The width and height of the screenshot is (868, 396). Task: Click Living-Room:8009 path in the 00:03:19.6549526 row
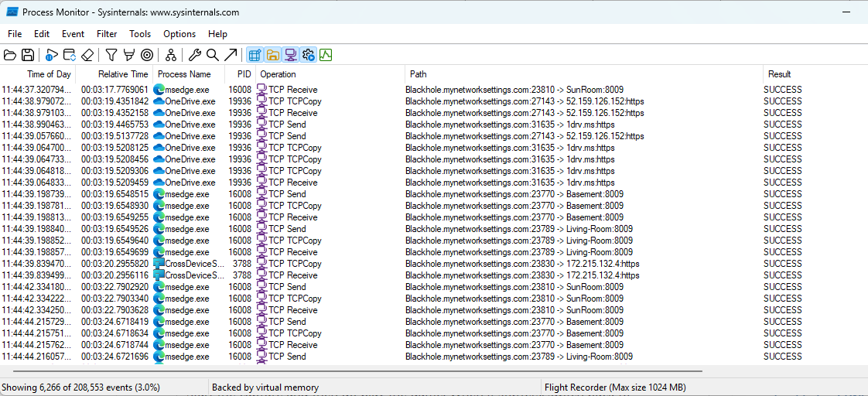599,229
